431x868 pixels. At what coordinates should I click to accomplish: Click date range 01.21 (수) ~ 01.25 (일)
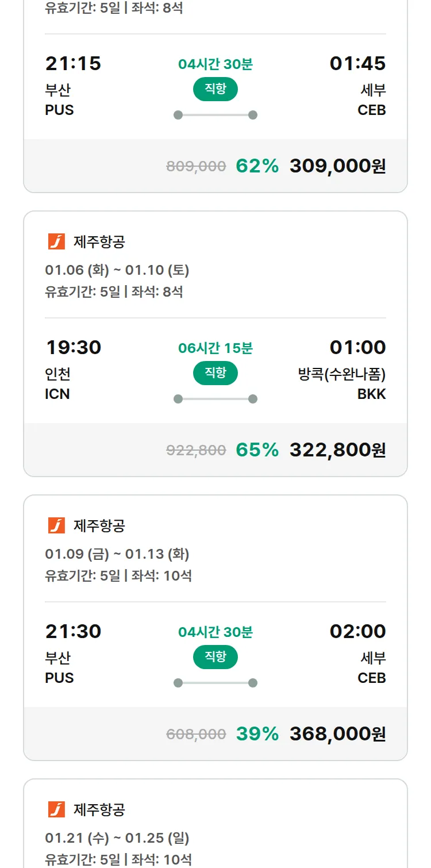pos(117,838)
